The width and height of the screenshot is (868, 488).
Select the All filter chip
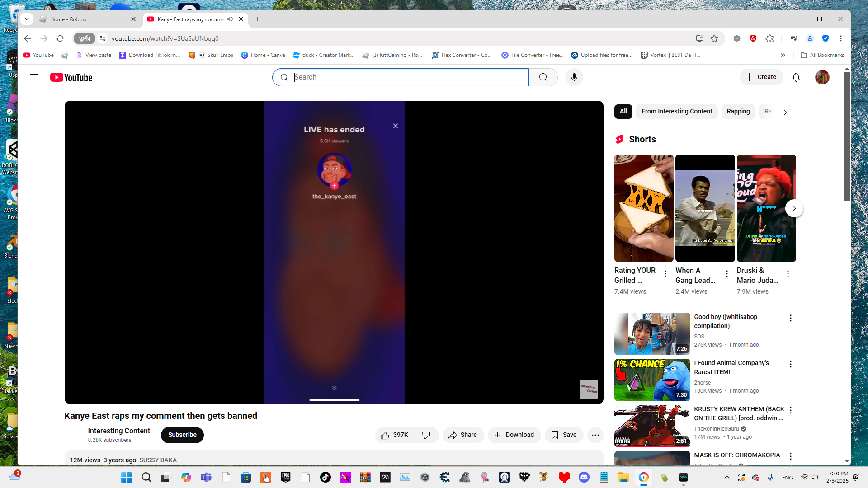point(623,111)
